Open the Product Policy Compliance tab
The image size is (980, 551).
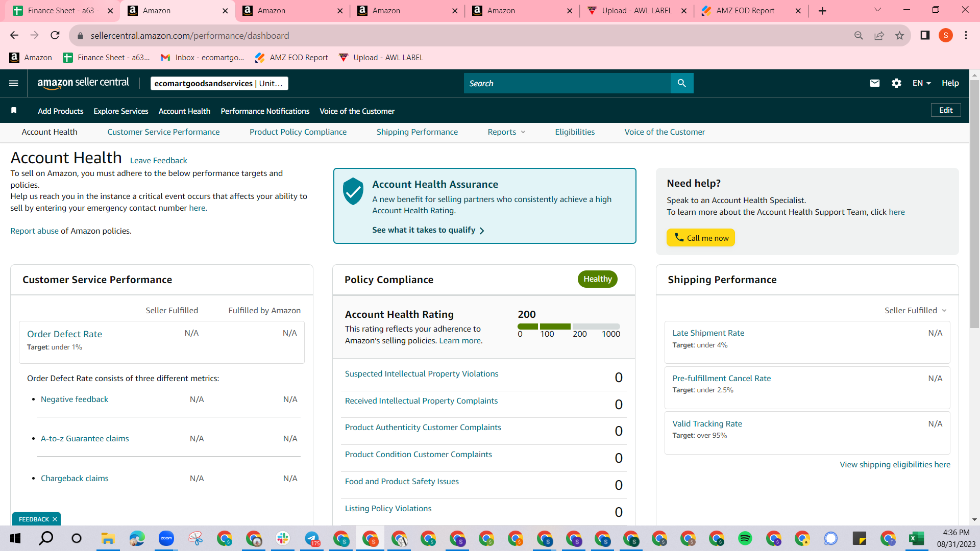click(x=298, y=132)
